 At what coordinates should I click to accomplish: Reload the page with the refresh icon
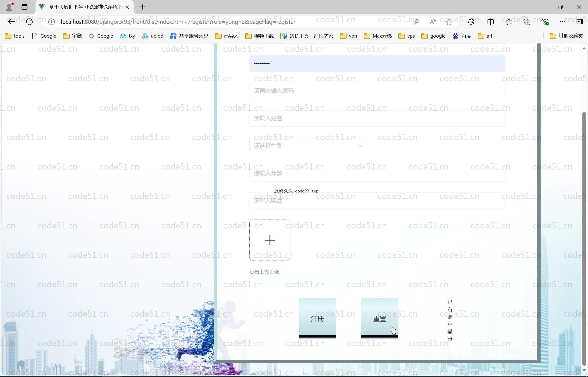coord(29,22)
